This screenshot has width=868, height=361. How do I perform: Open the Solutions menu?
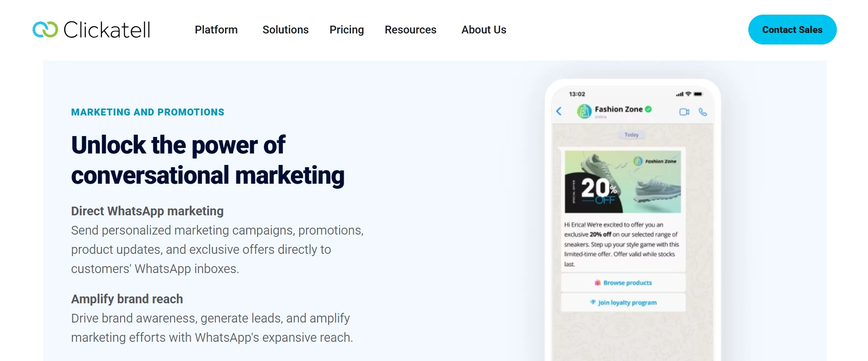point(285,29)
